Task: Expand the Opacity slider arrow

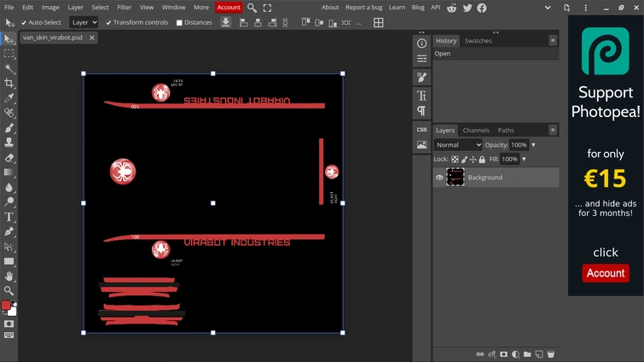Action: pyautogui.click(x=533, y=145)
